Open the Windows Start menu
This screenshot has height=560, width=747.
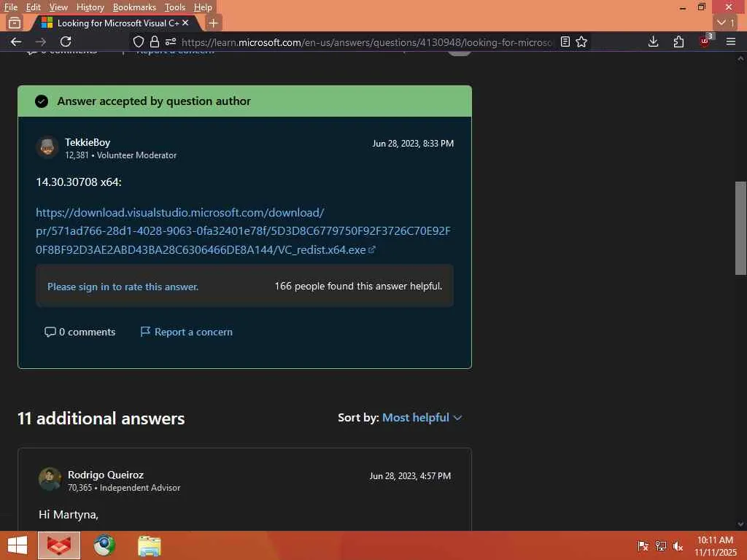(x=18, y=545)
